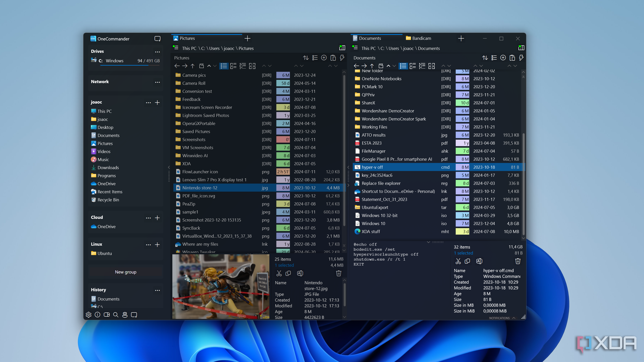Image resolution: width=644 pixels, height=362 pixels.
Task: Toggle sidebar panel icon in bottom toolbar
Action: pos(107,315)
